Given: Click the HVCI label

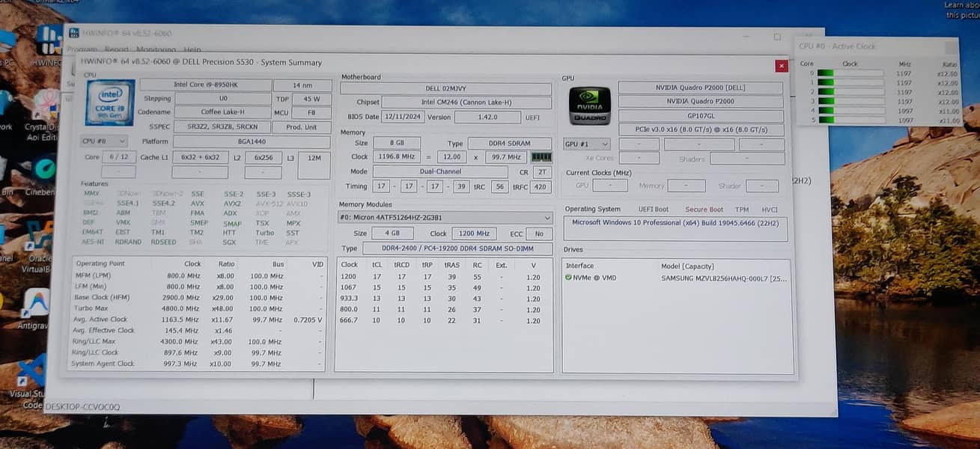Looking at the screenshot, I should pyautogui.click(x=770, y=210).
